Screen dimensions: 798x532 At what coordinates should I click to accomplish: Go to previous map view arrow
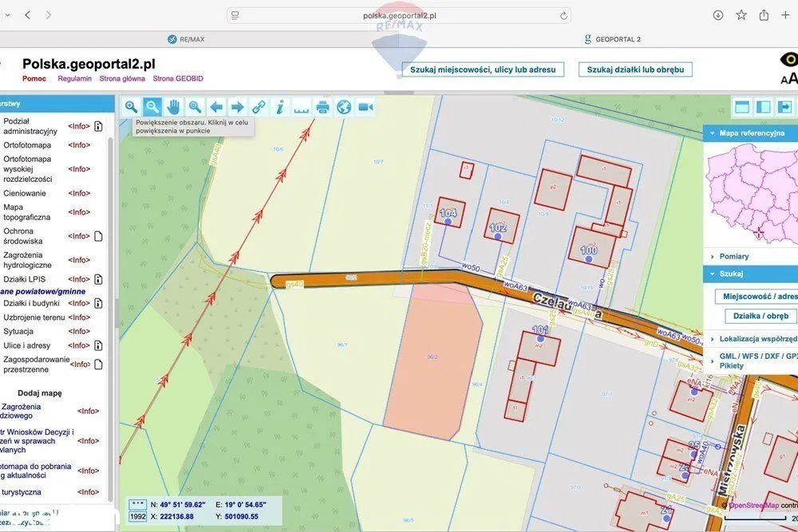(x=216, y=107)
